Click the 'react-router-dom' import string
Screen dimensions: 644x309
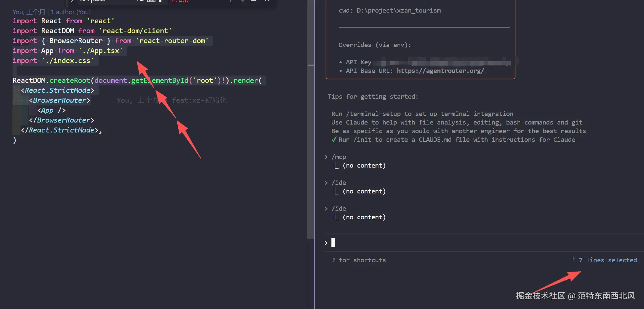[x=172, y=40]
